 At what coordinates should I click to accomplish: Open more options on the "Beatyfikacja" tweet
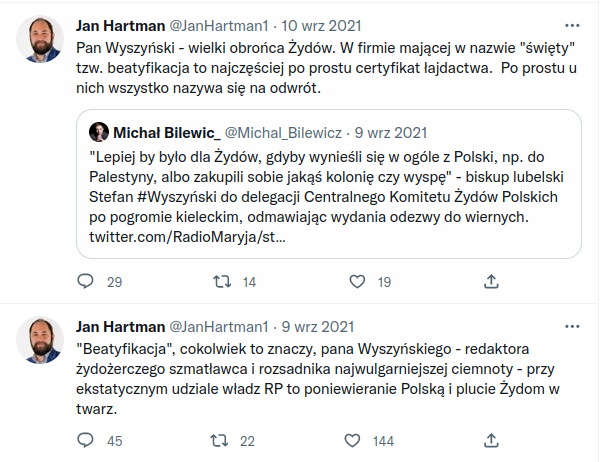pyautogui.click(x=570, y=326)
